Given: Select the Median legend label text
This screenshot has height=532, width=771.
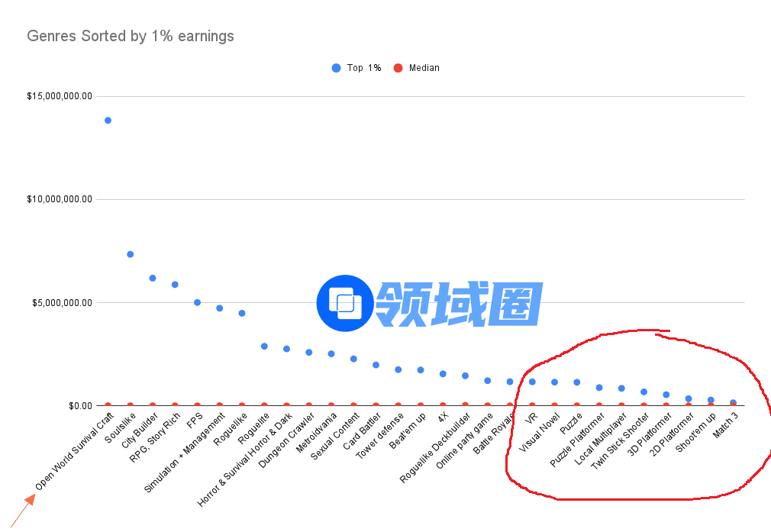Looking at the screenshot, I should point(424,68).
